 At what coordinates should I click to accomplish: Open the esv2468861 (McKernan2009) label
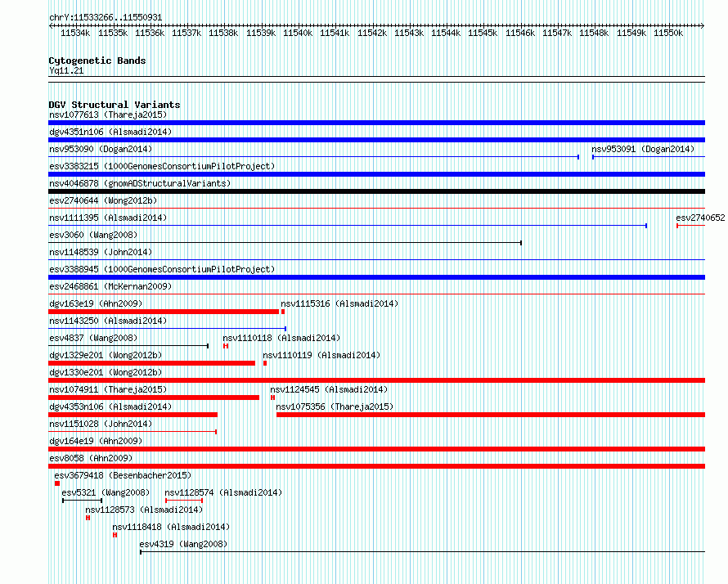pos(110,286)
